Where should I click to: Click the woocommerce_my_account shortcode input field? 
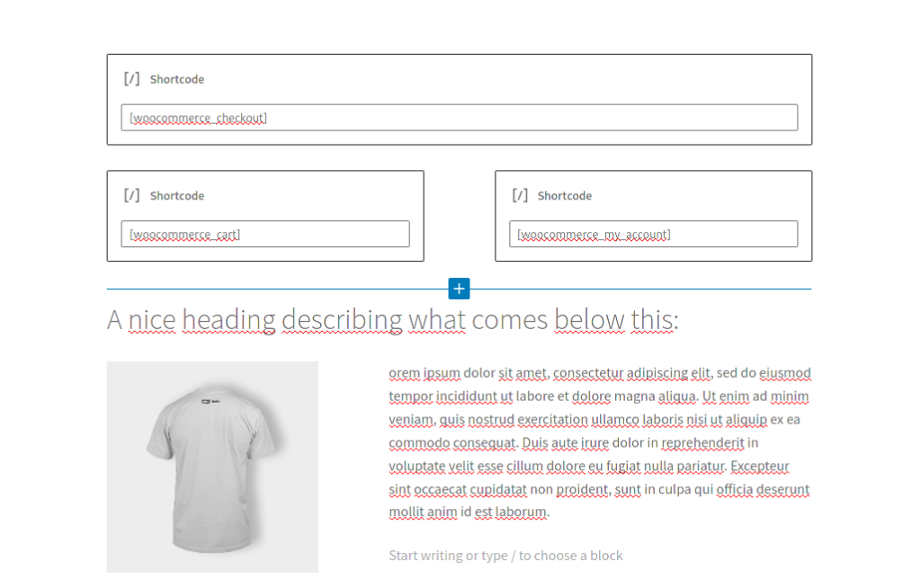coord(653,234)
